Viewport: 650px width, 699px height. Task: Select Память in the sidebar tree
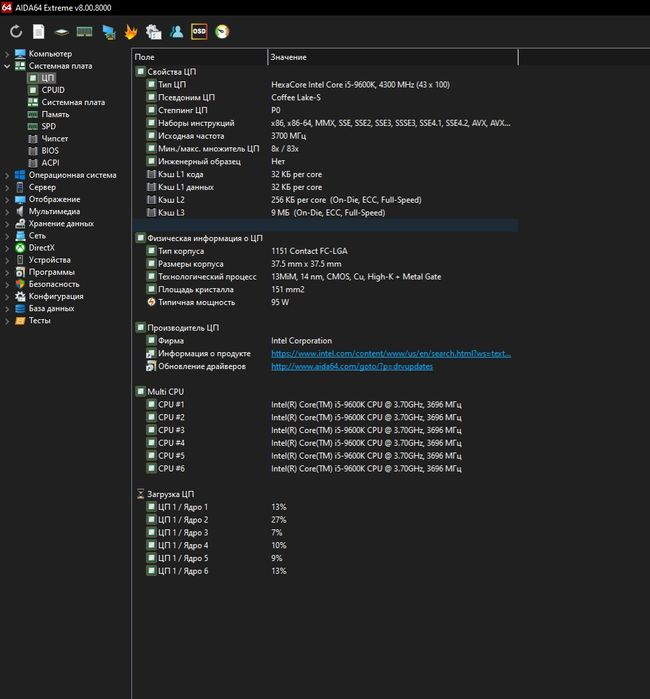coord(55,114)
